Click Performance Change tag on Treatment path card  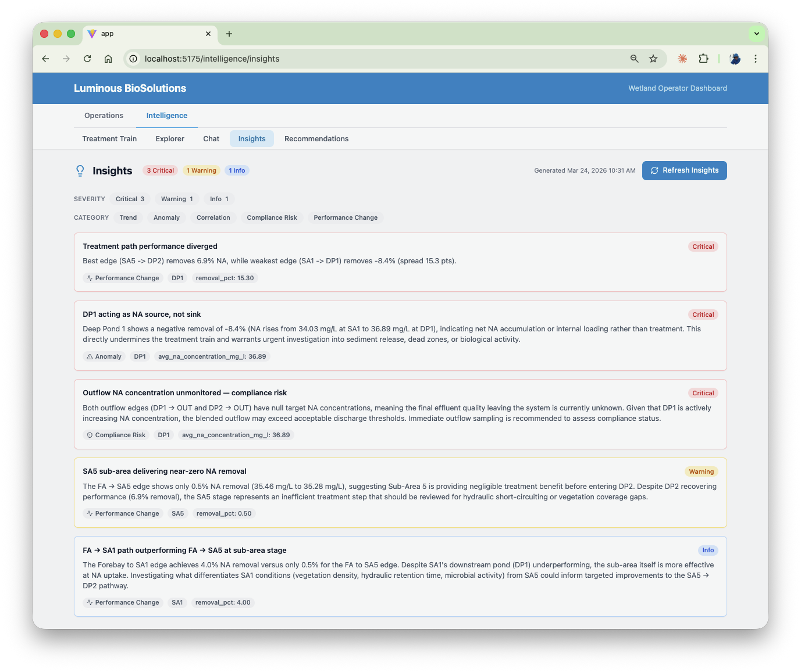(123, 278)
